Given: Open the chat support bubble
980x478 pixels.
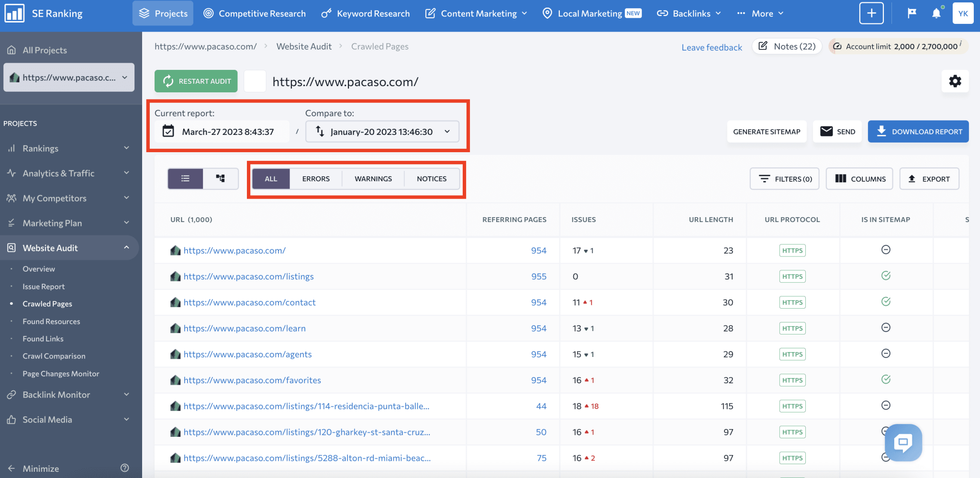Looking at the screenshot, I should (903, 443).
